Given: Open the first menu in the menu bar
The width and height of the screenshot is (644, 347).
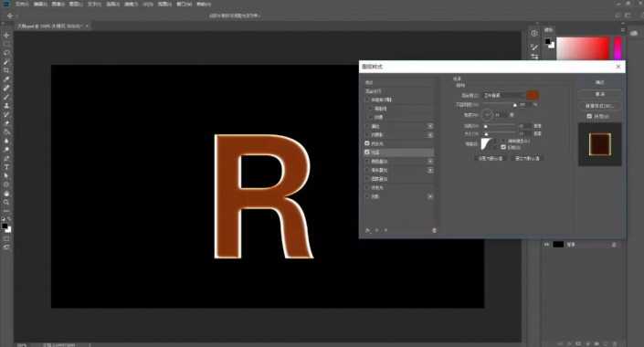Looking at the screenshot, I should pyautogui.click(x=22, y=4).
